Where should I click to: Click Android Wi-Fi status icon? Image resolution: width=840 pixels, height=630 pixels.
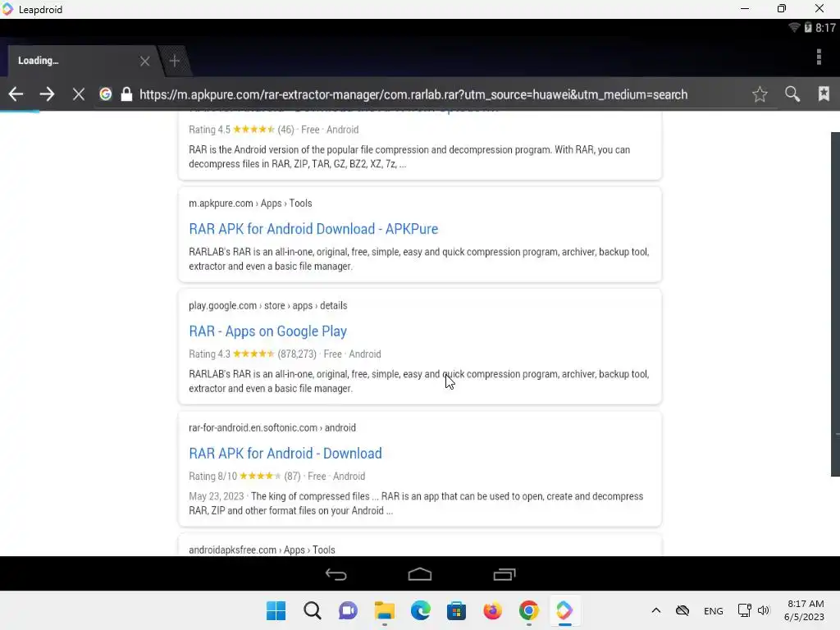[794, 27]
